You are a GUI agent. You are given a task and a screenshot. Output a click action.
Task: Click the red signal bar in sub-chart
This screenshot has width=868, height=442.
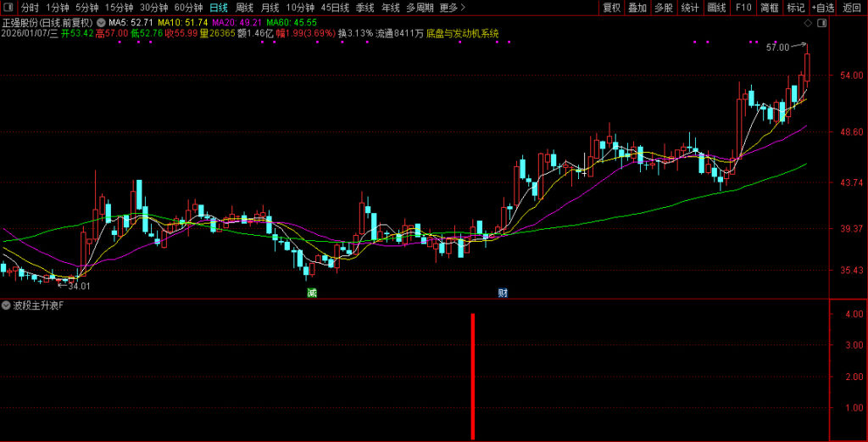coord(472,376)
